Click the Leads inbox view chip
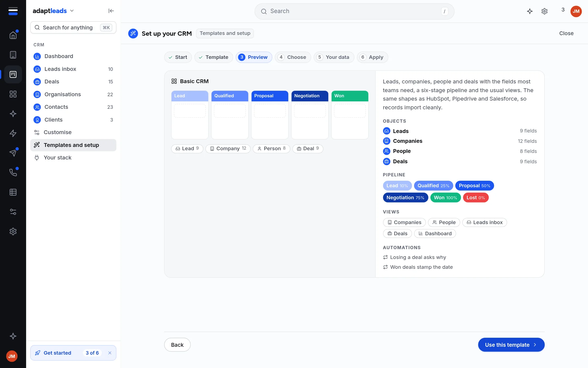 pyautogui.click(x=485, y=222)
